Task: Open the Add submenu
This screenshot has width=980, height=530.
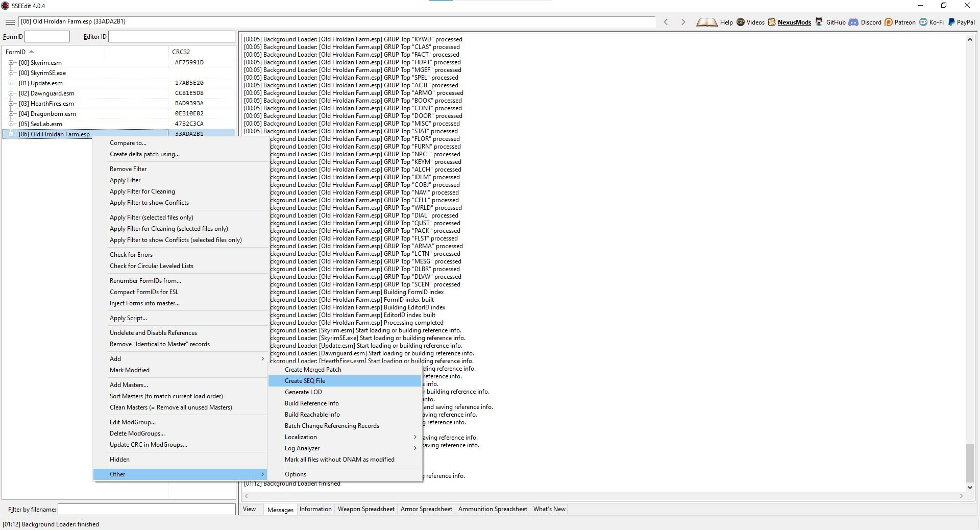Action: 180,359
